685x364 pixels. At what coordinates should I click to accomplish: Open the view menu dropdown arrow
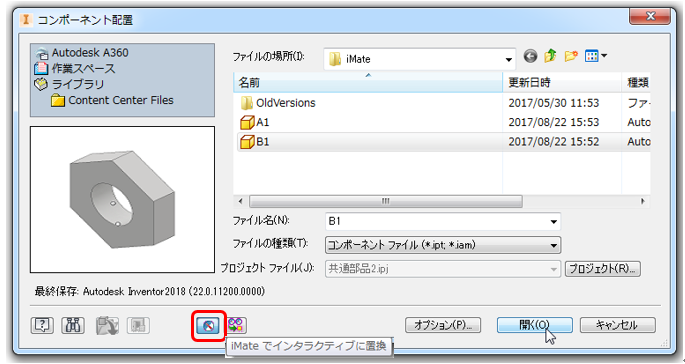[604, 56]
